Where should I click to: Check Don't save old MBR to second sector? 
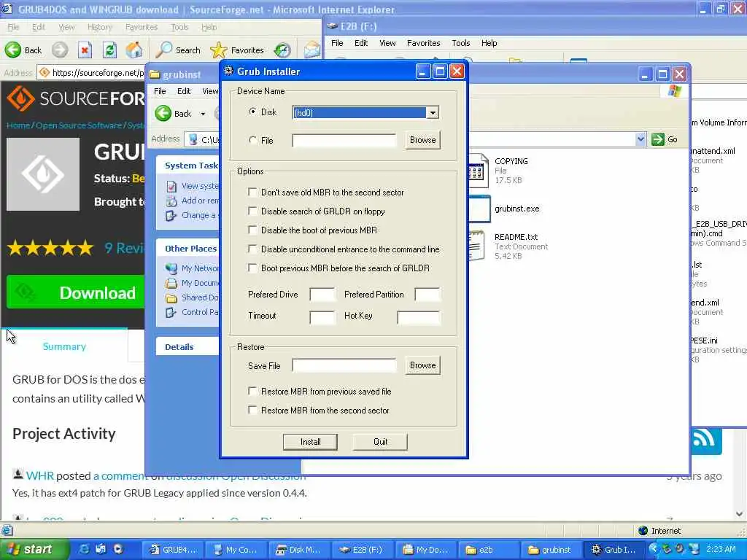pos(252,192)
